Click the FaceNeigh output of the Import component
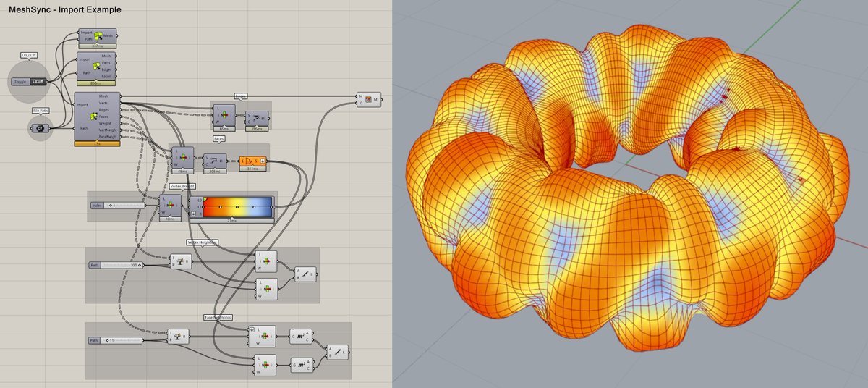 click(x=109, y=136)
